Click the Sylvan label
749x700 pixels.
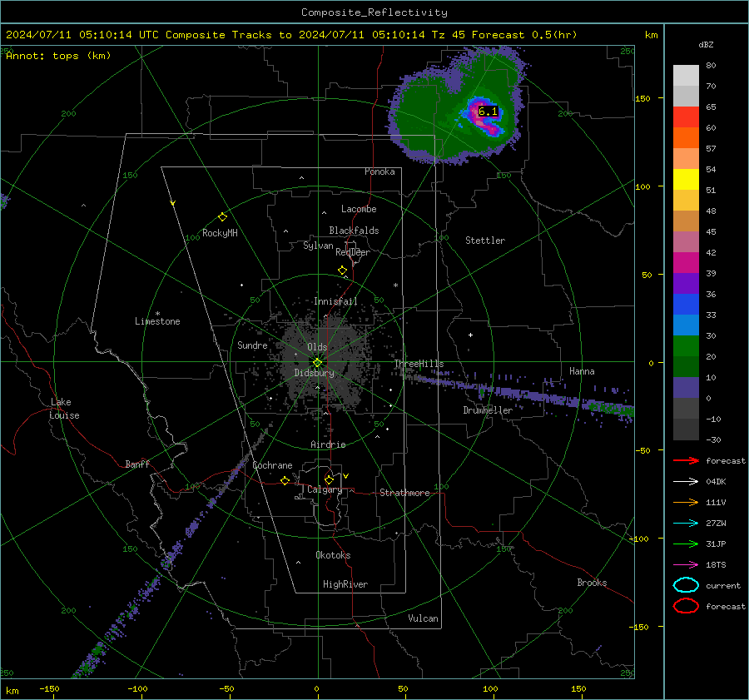click(318, 246)
